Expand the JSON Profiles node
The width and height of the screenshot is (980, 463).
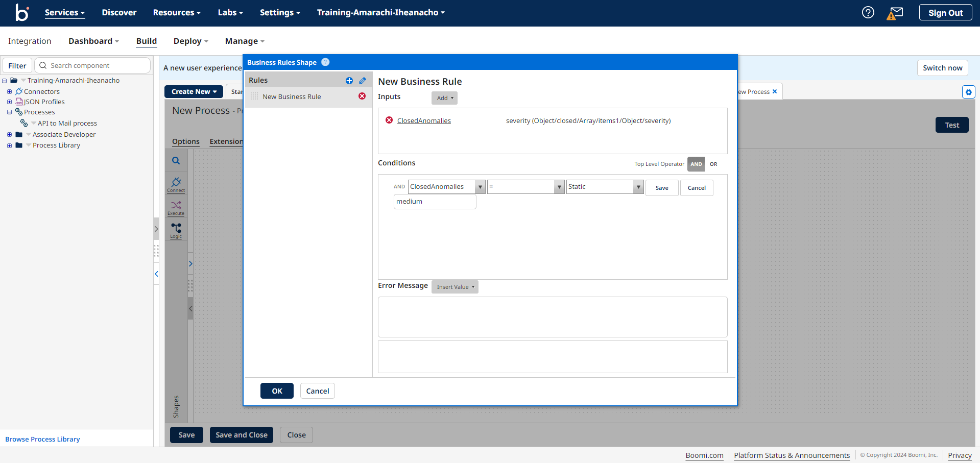9,102
